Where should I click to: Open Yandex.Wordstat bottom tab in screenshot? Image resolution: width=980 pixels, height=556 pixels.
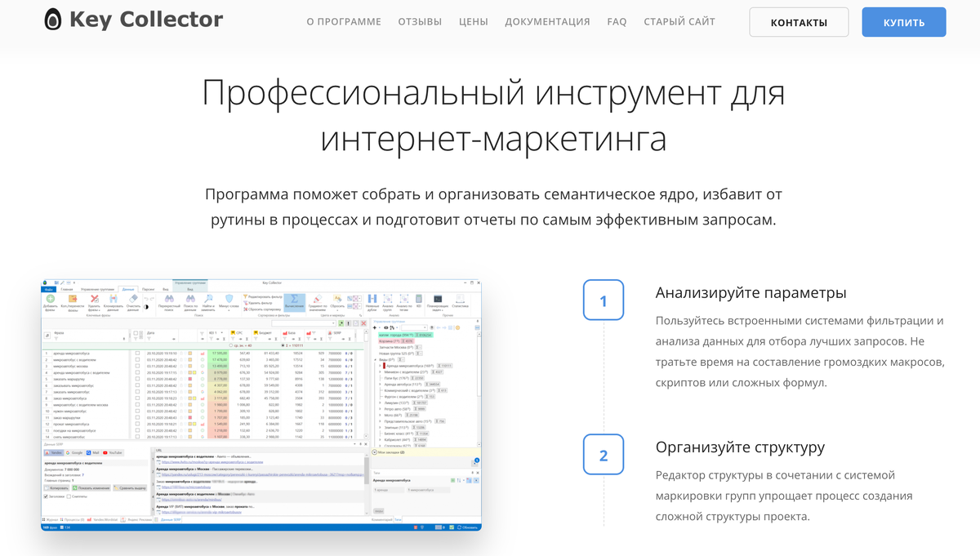101,519
